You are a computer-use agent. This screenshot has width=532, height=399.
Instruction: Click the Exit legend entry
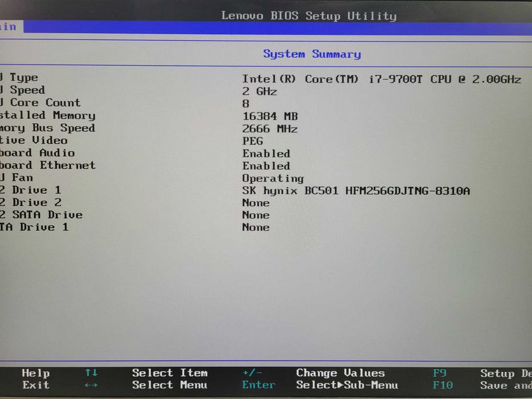(36, 385)
